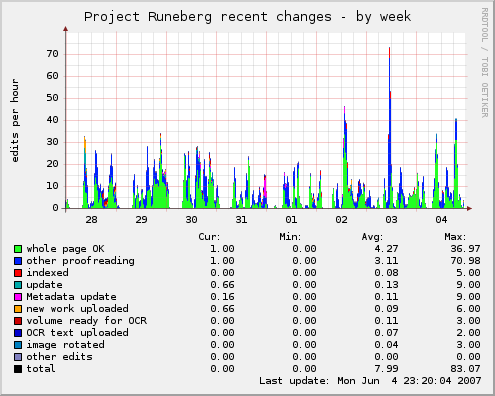Click the 'whole page OK' legend label

tap(65, 249)
